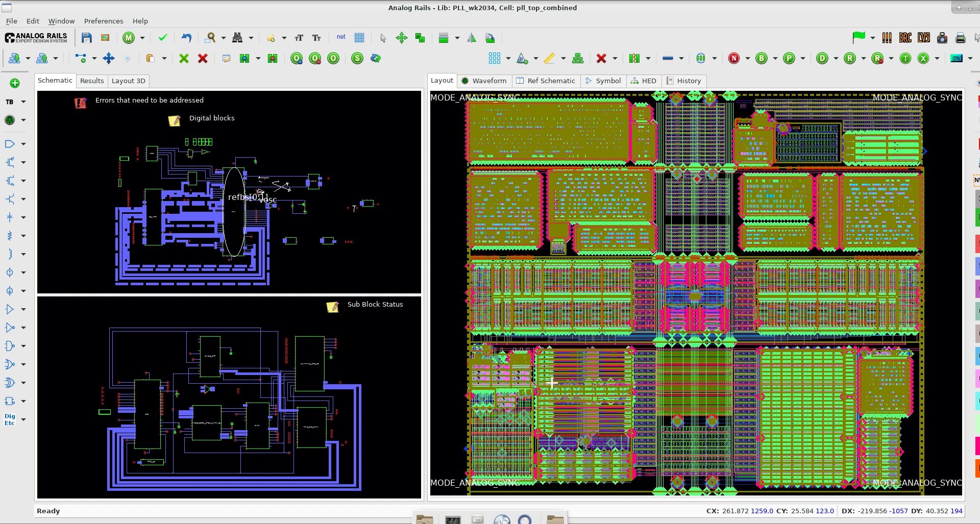Image resolution: width=980 pixels, height=524 pixels.
Task: Open dropdown arrow next to green flag
Action: [872, 38]
